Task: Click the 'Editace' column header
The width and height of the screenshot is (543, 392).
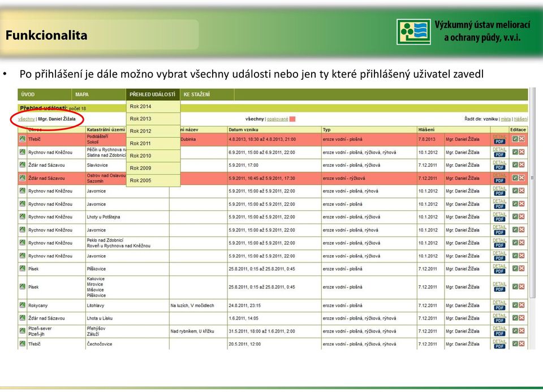Action: click(518, 130)
